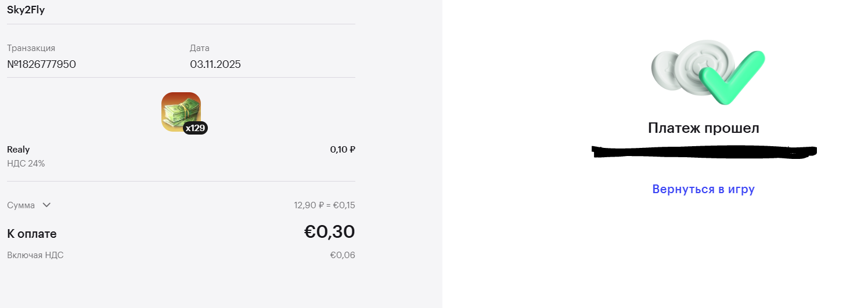
Task: Click the Sky2Fly title
Action: click(26, 10)
